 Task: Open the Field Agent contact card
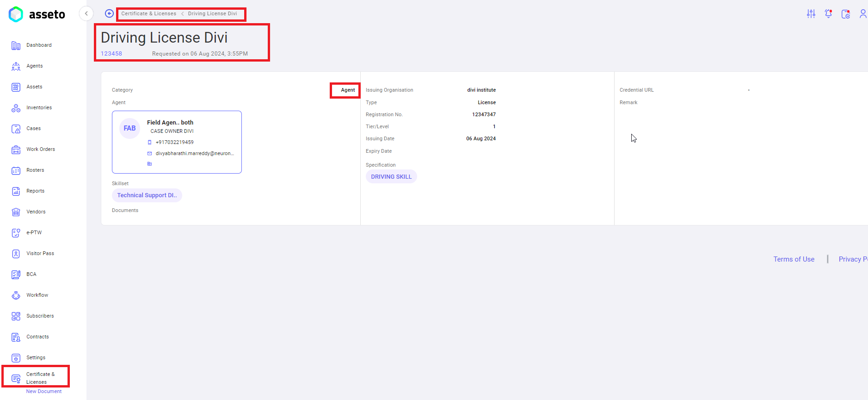click(177, 142)
